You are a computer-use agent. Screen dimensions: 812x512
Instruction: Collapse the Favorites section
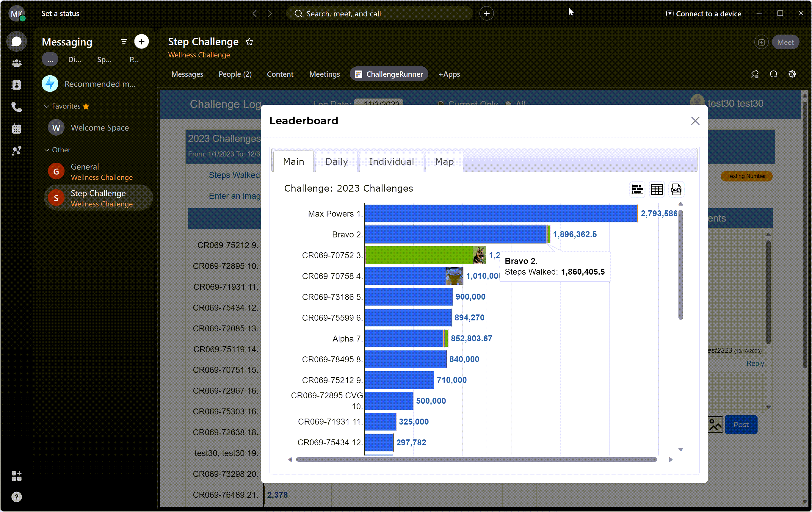pyautogui.click(x=47, y=106)
